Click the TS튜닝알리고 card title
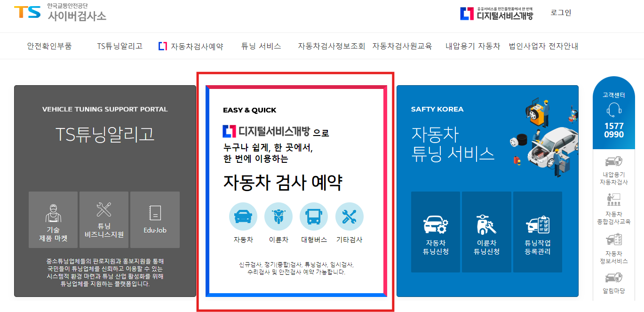The height and width of the screenshot is (312, 644). [105, 135]
